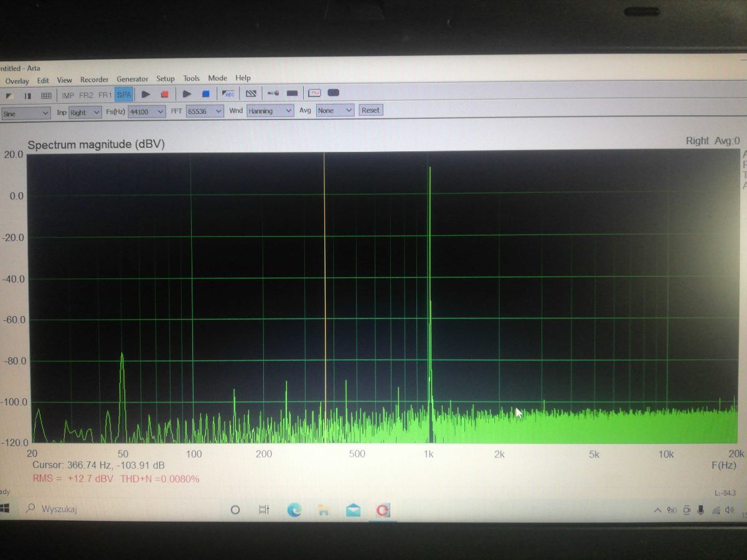Toggle SPA spectrum analyzer mode

tap(125, 95)
